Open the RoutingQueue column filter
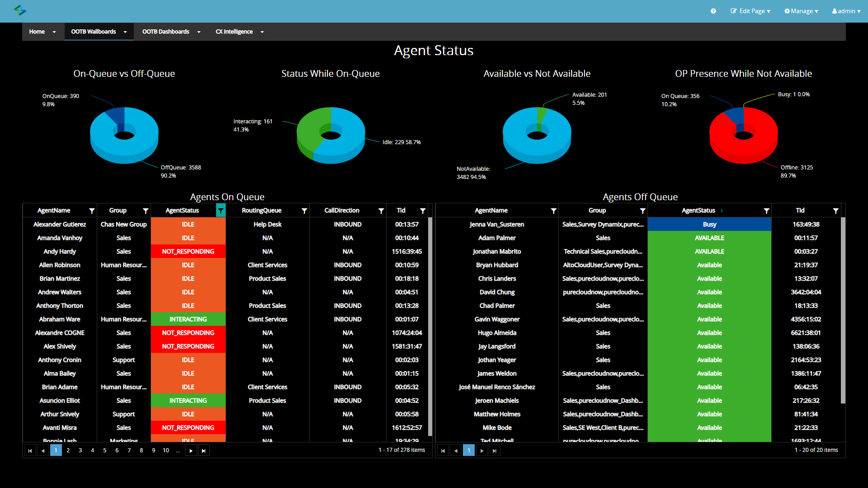The height and width of the screenshot is (488, 868). [x=304, y=211]
